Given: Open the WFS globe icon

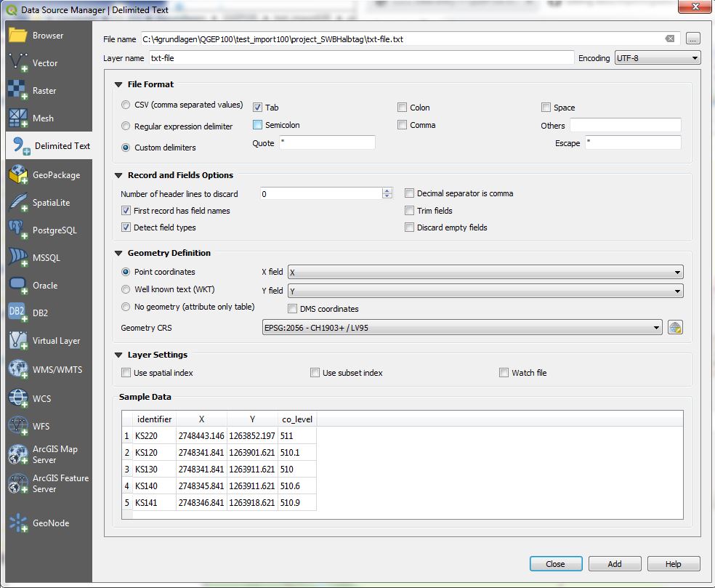Looking at the screenshot, I should tap(17, 426).
